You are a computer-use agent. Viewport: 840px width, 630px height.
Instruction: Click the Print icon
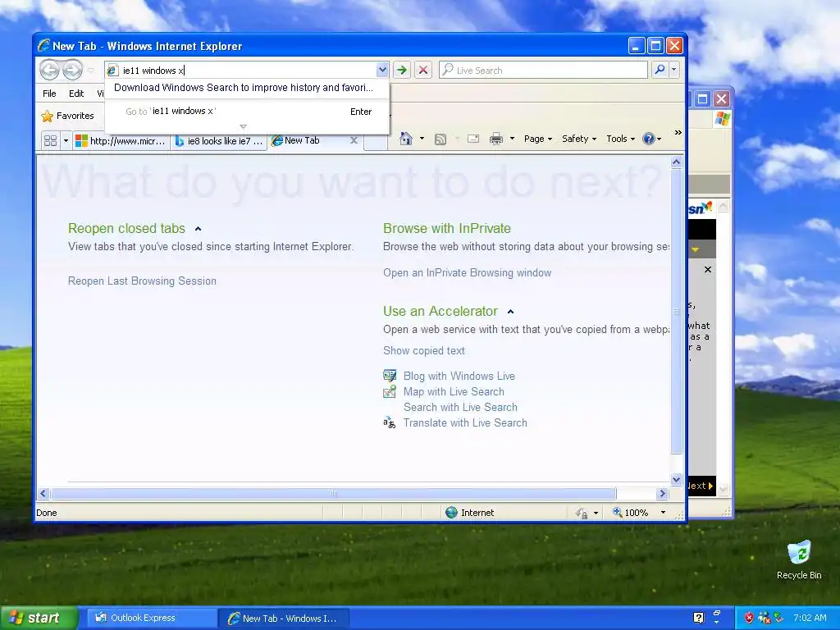coord(496,139)
